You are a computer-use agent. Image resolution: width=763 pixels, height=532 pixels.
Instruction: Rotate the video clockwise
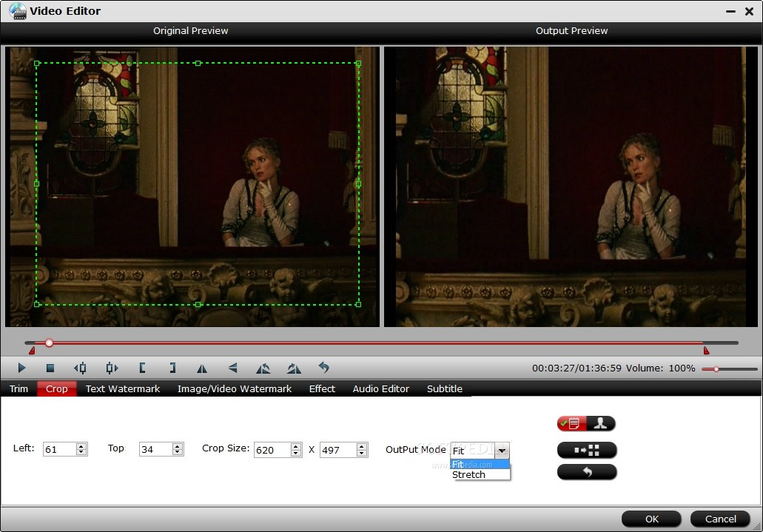coord(294,368)
